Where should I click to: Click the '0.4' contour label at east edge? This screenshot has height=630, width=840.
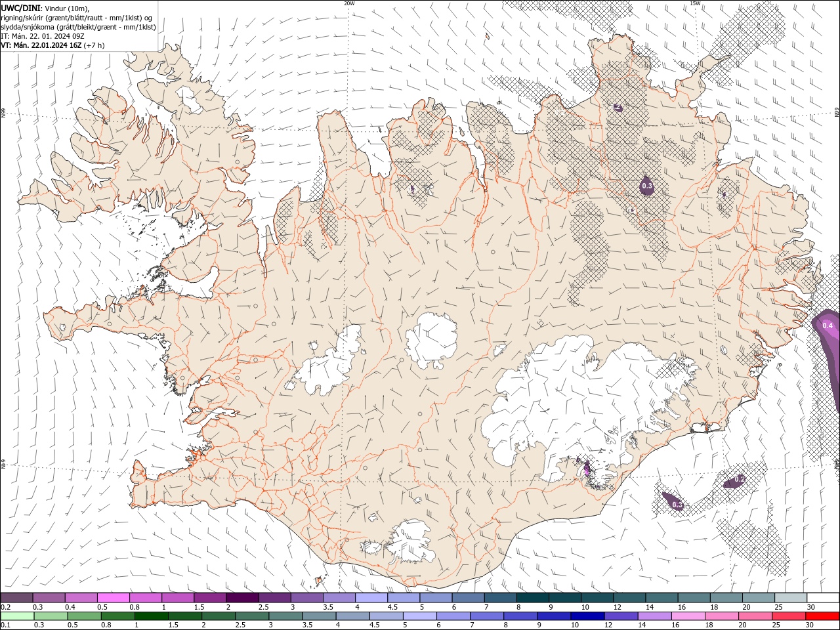click(x=827, y=325)
